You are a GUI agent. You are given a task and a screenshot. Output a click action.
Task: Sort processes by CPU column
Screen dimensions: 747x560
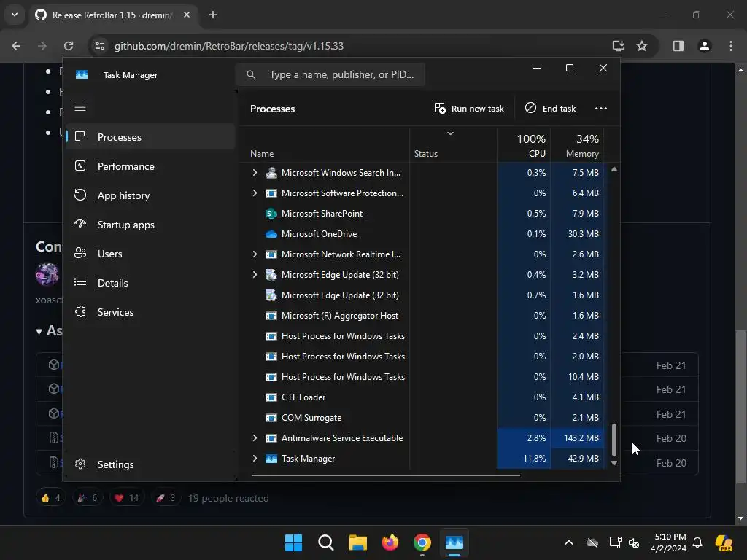pyautogui.click(x=524, y=146)
